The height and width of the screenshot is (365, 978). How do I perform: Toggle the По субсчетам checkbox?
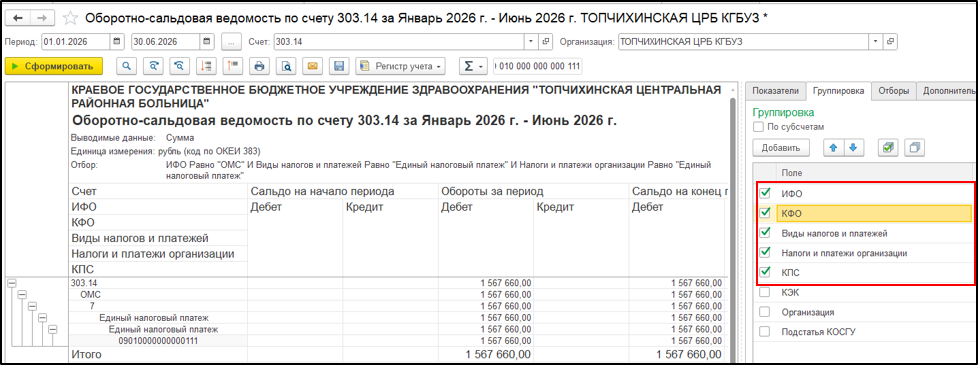click(758, 127)
